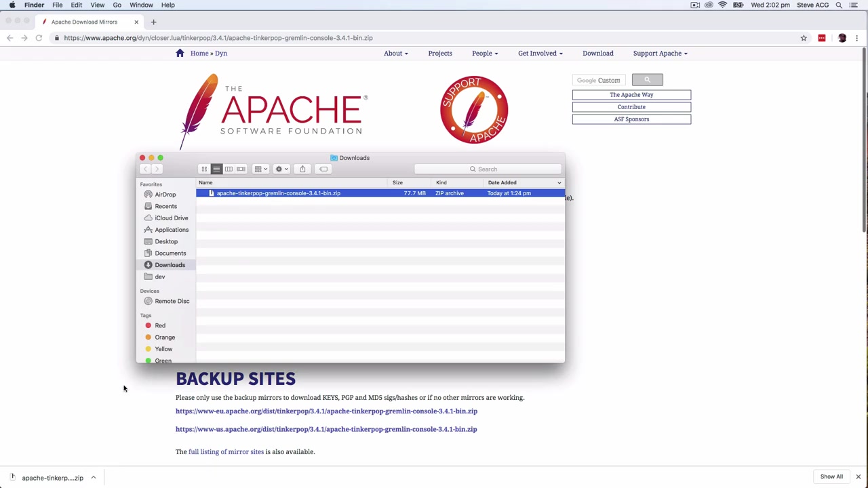Bookmark this page with the star icon
The image size is (868, 488).
tap(804, 38)
